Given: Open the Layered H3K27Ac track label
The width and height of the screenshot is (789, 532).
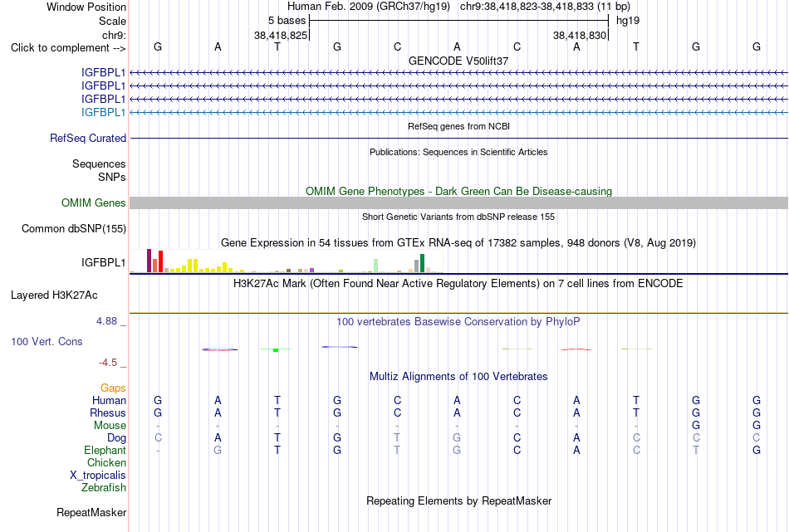Looking at the screenshot, I should pyautogui.click(x=54, y=295).
